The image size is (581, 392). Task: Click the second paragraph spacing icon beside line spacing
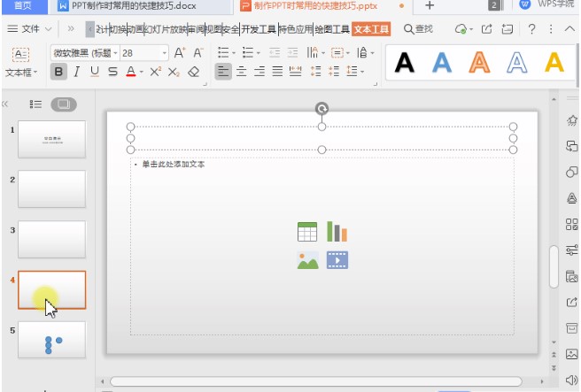point(334,72)
